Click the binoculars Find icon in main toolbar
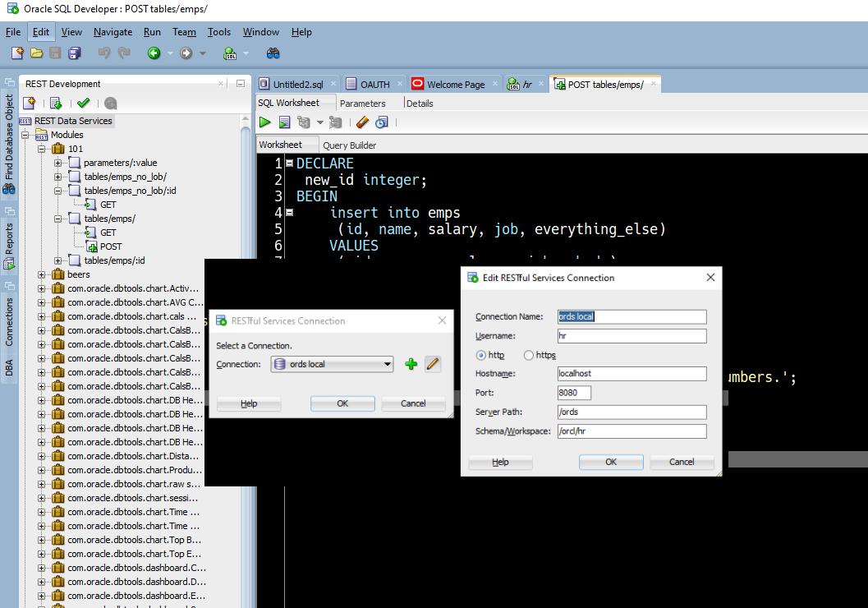Screen dimensions: 868x608 273,53
